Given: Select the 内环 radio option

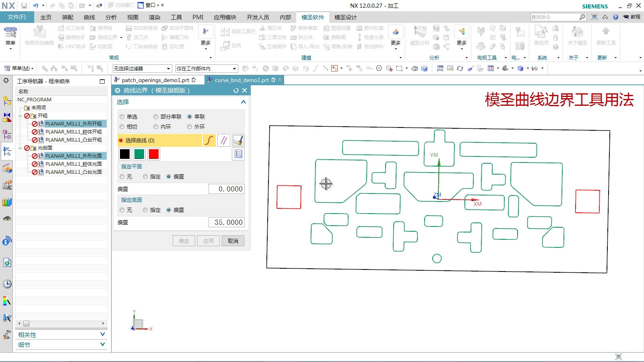Looking at the screenshot, I should point(156,127).
